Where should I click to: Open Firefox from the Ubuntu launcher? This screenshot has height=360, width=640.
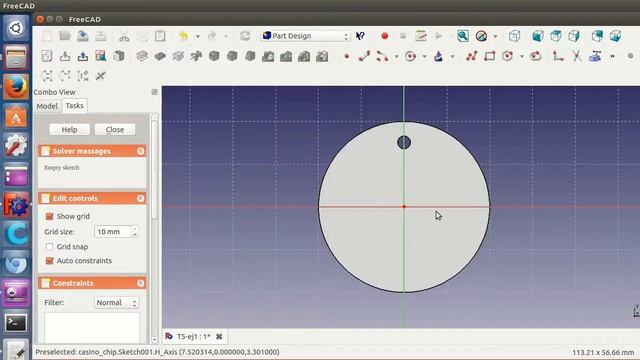(16, 87)
